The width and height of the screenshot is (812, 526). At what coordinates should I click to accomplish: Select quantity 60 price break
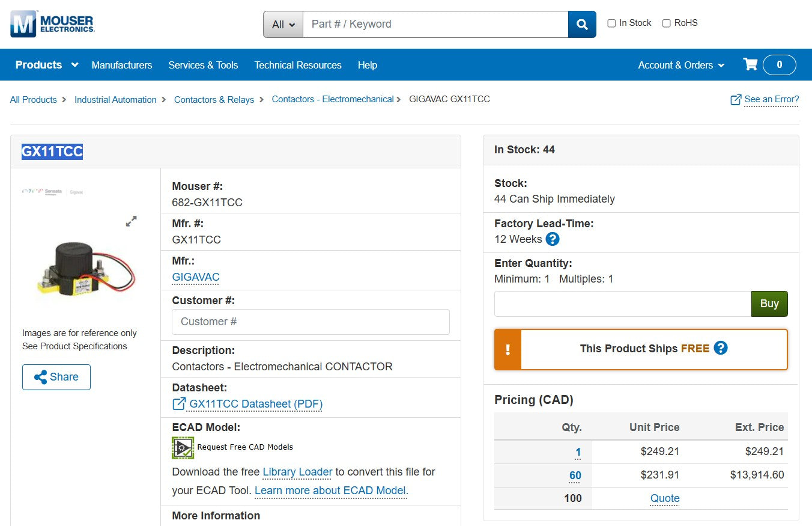pyautogui.click(x=575, y=476)
